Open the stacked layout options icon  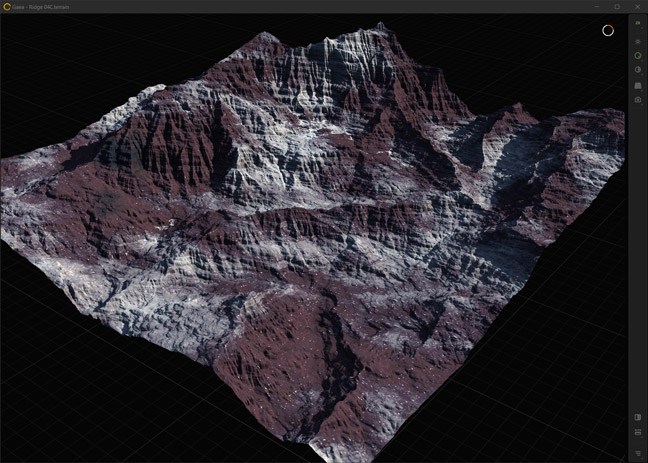[638, 433]
